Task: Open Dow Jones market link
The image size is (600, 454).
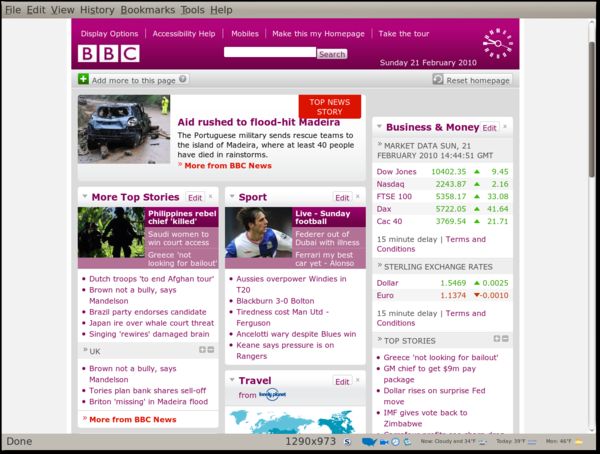Action: [396, 171]
